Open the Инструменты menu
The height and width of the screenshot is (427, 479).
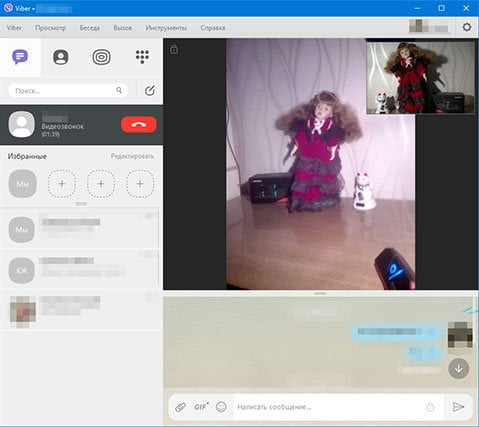coord(166,28)
